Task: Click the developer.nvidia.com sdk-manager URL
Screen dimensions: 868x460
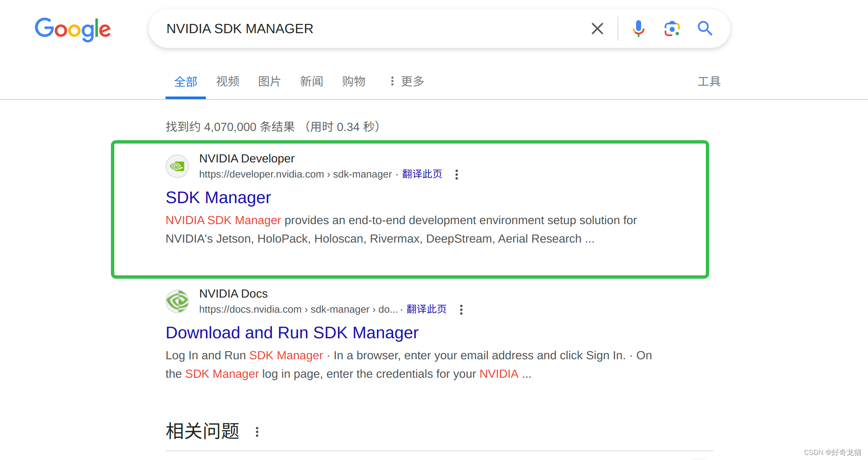Action: (295, 174)
